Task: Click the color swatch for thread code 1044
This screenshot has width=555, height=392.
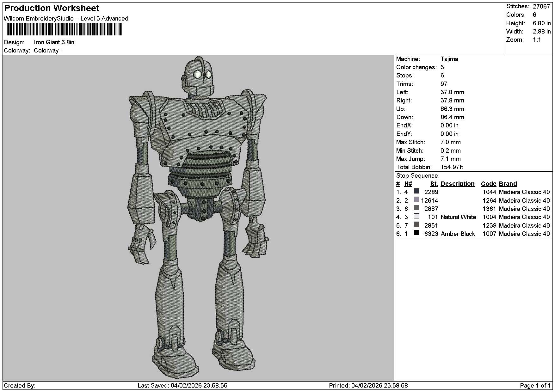Action: [x=416, y=191]
